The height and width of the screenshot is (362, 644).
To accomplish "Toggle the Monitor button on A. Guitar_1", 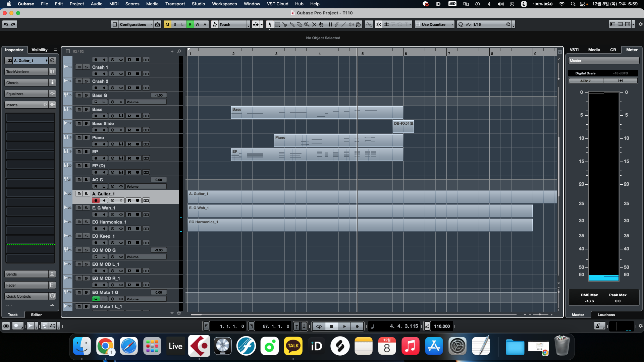I will [104, 200].
